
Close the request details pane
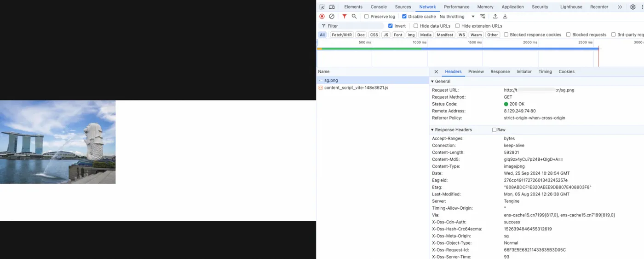[x=436, y=72]
